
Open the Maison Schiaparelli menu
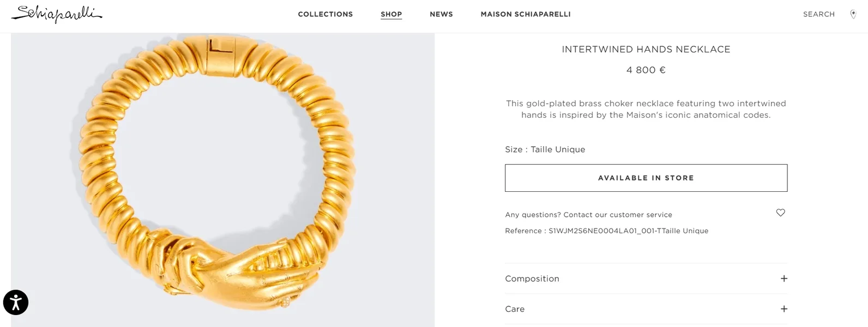coord(526,14)
